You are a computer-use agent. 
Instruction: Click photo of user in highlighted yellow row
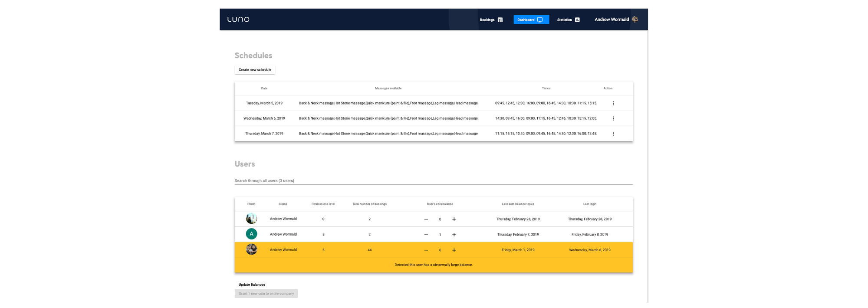point(251,249)
